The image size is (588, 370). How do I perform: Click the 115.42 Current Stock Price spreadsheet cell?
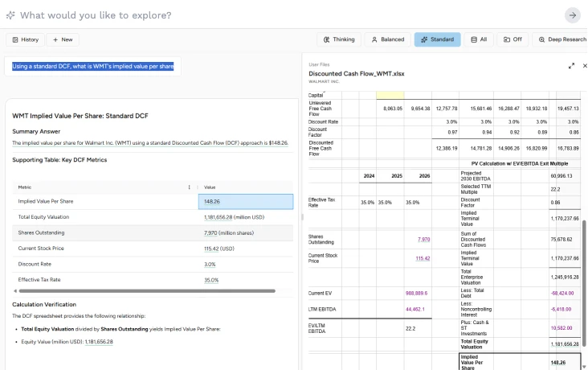[423, 258]
